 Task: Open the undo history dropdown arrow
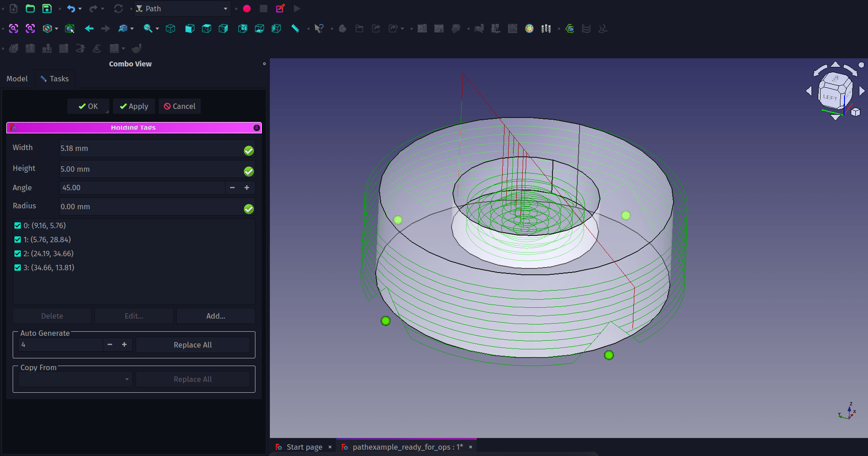tap(80, 9)
